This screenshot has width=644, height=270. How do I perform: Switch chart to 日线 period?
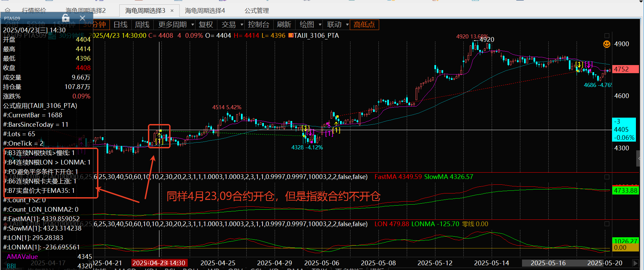point(121,25)
